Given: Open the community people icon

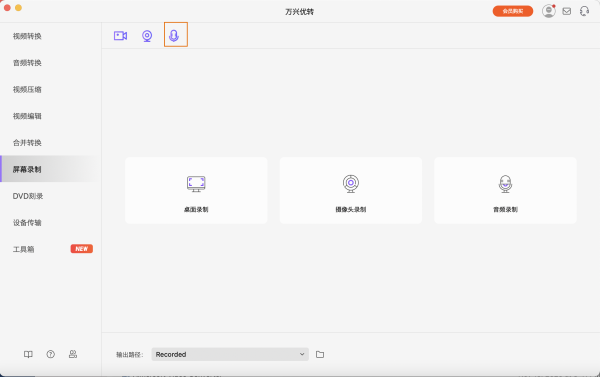Looking at the screenshot, I should [73, 354].
